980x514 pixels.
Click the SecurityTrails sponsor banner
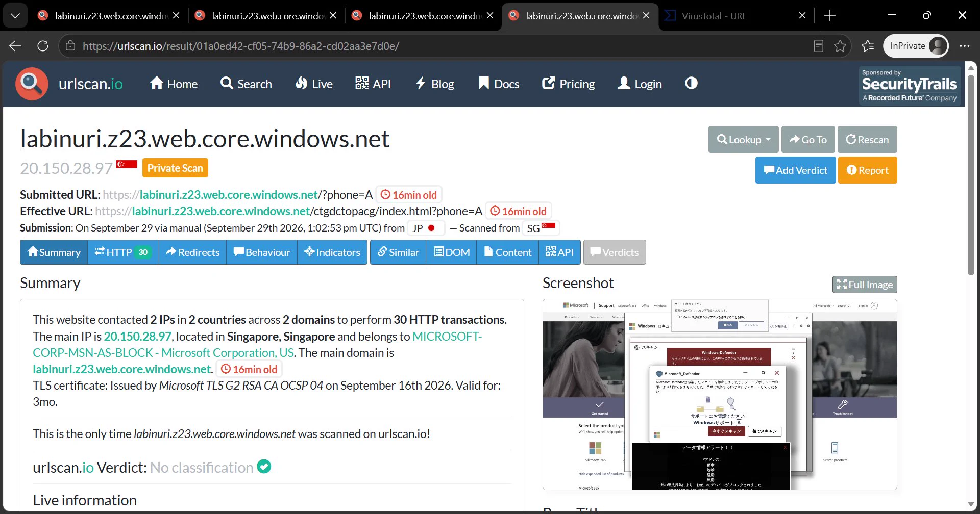[x=910, y=85]
